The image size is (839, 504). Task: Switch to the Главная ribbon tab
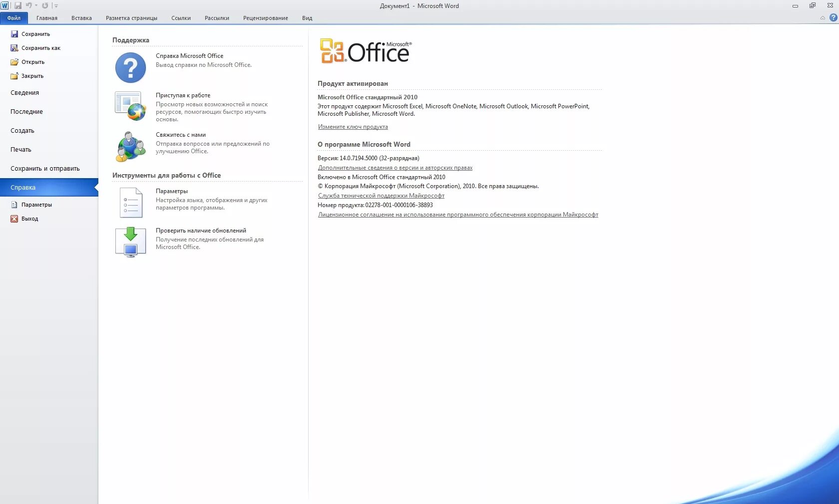47,18
